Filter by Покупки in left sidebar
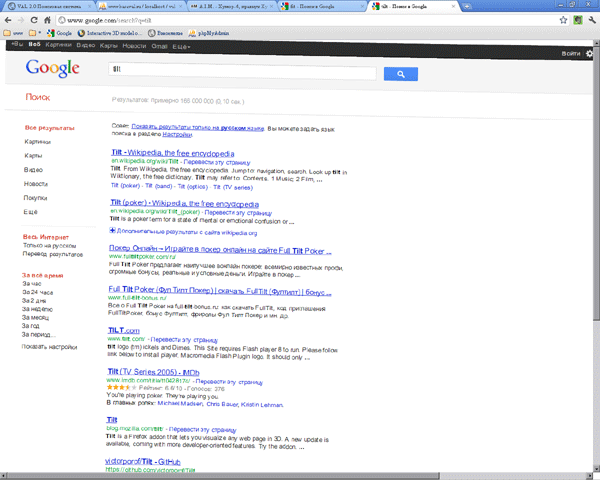The width and height of the screenshot is (600, 480). [x=35, y=198]
